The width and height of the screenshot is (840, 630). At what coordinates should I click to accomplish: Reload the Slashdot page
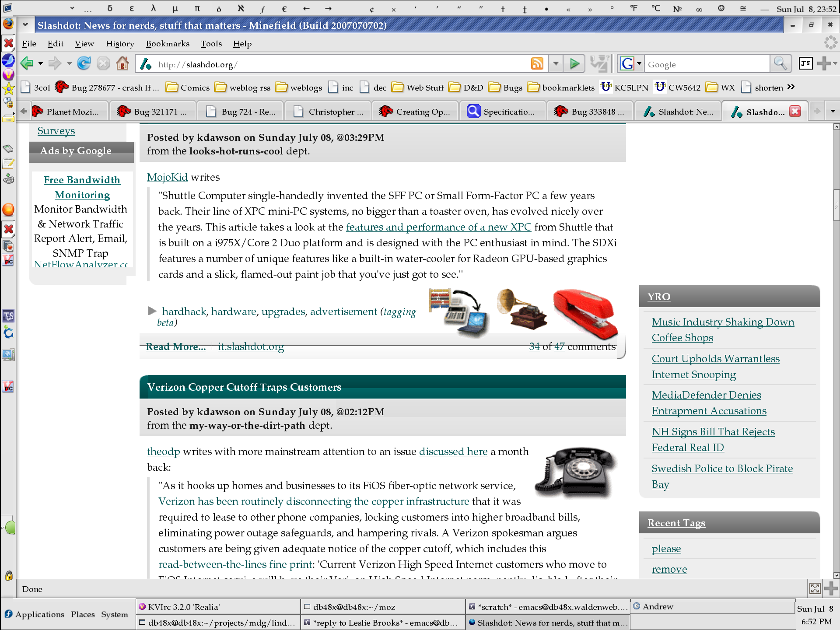point(84,64)
